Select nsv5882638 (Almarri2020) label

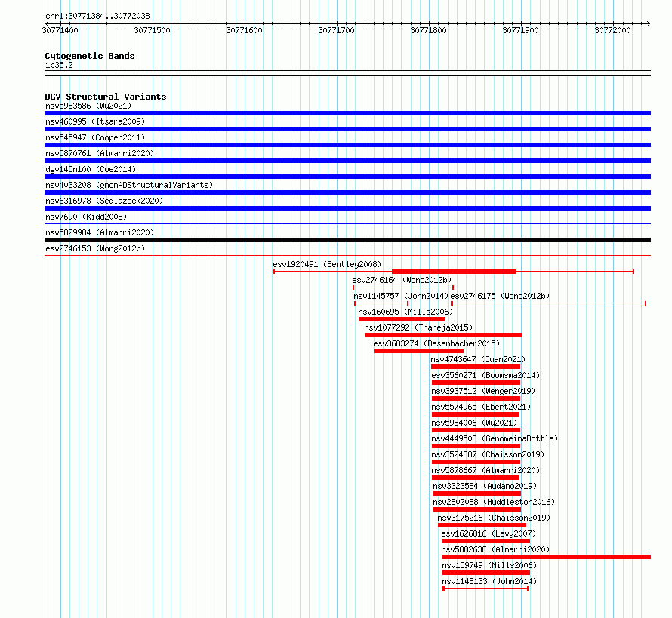click(x=495, y=549)
